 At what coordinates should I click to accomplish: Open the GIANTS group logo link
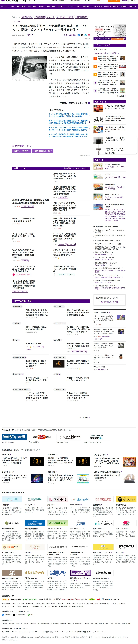5,599
